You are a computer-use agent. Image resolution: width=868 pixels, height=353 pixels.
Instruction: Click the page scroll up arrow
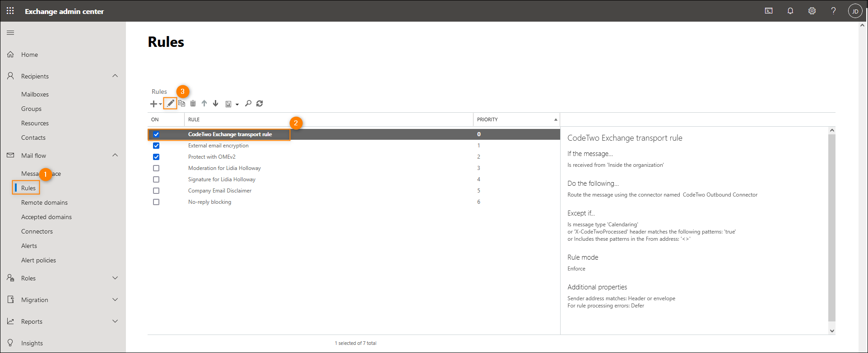863,26
